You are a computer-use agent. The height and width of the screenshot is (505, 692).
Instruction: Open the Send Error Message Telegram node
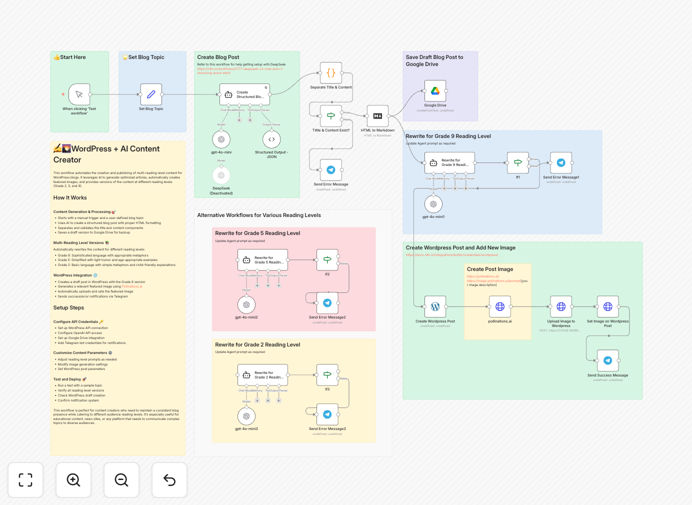click(331, 170)
